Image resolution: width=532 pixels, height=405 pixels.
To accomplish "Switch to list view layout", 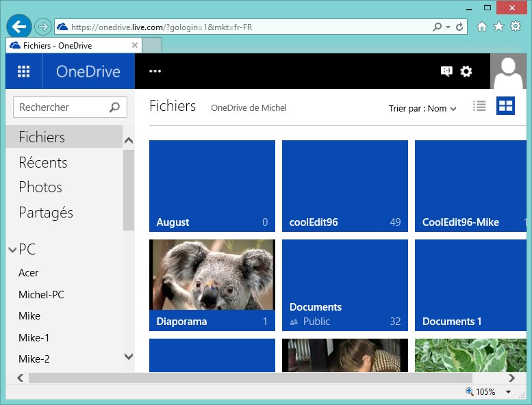I will (x=479, y=106).
